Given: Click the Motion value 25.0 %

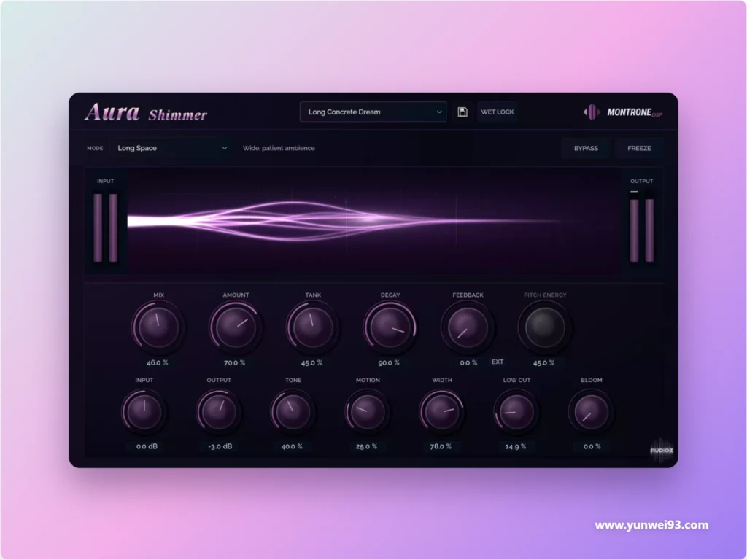Looking at the screenshot, I should click(x=366, y=446).
